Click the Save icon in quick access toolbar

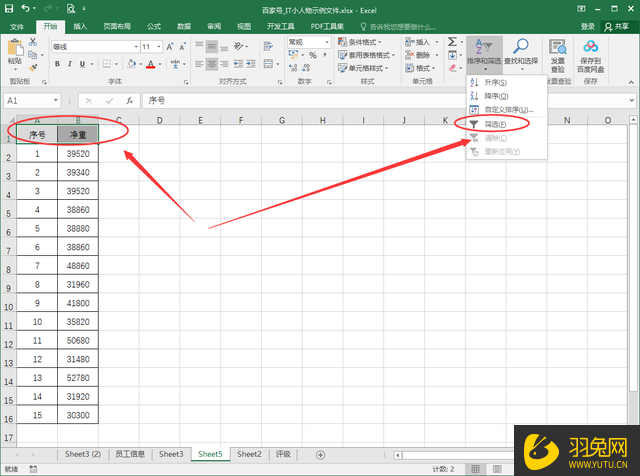click(9, 8)
